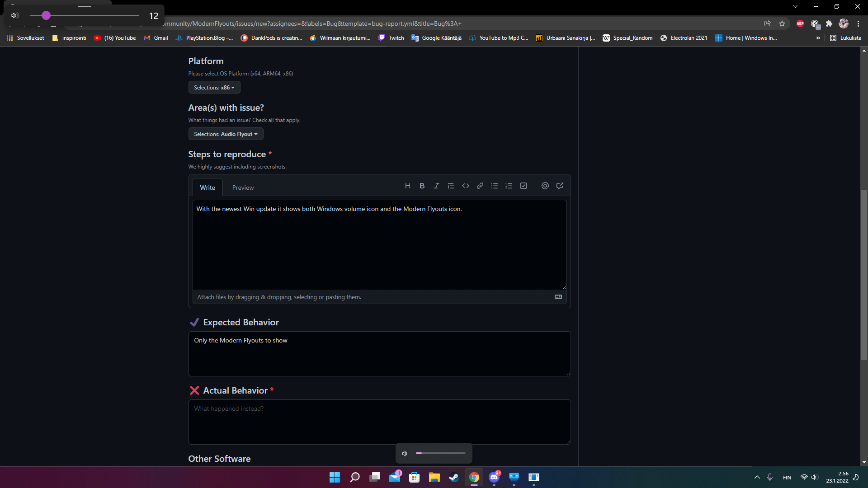Open Markdown help icon below editor
This screenshot has width=868, height=488.
(x=558, y=297)
